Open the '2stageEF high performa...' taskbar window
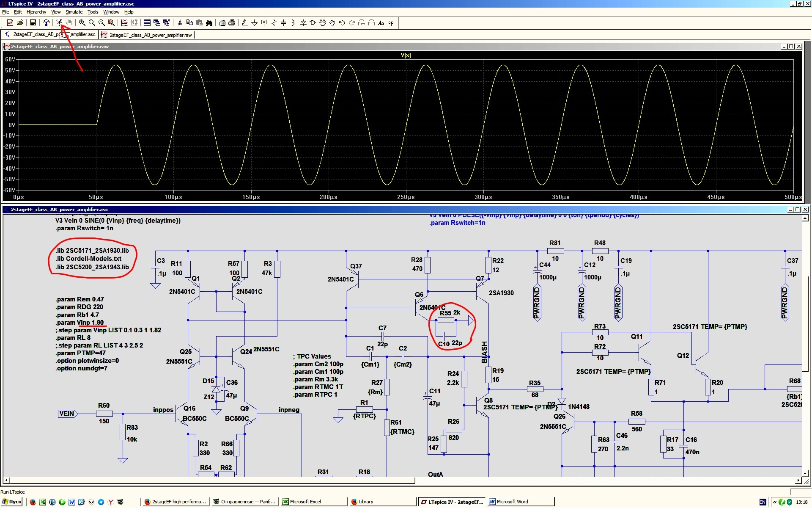812x508 pixels. 176,502
